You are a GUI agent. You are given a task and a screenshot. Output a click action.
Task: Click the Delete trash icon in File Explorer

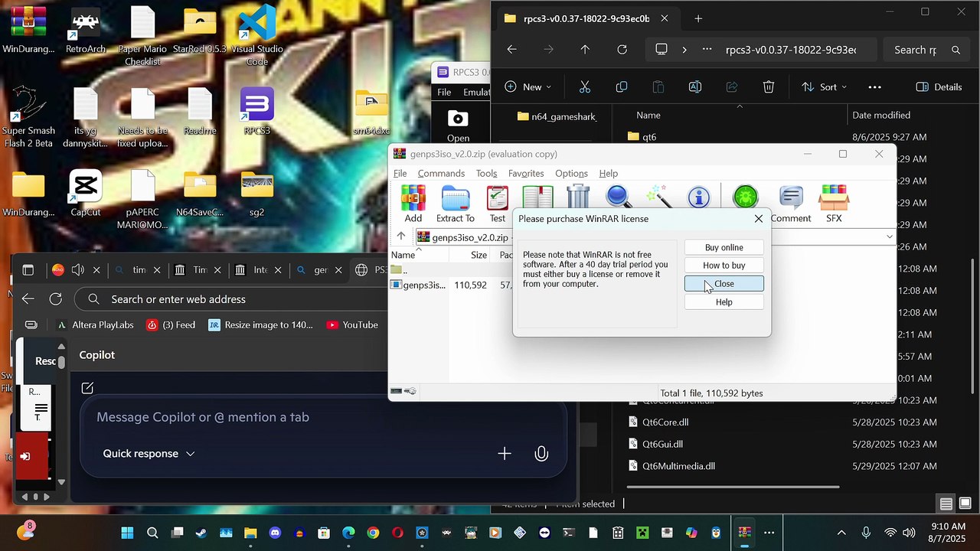click(x=769, y=87)
